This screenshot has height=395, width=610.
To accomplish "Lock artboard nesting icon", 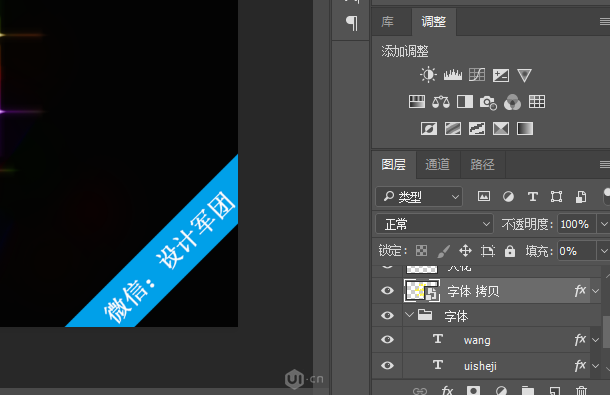I will pos(487,251).
